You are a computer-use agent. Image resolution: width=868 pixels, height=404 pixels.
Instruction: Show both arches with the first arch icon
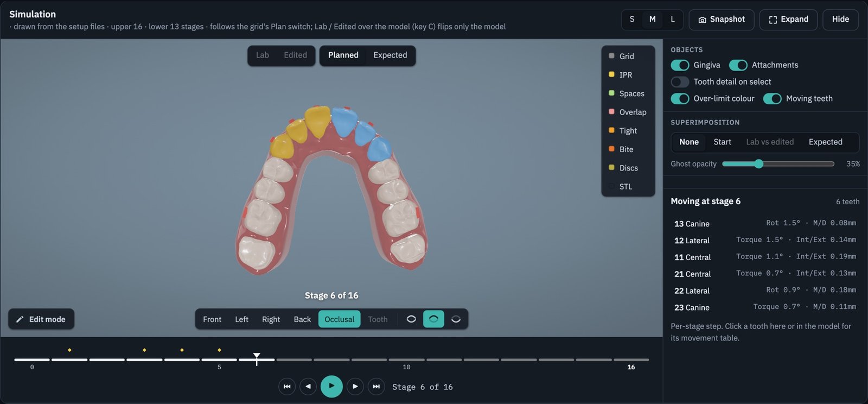[x=411, y=319]
